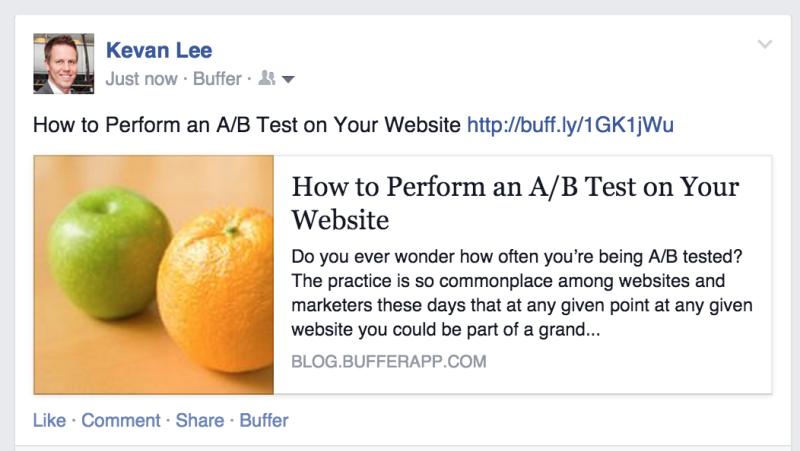Like the post

(x=49, y=420)
